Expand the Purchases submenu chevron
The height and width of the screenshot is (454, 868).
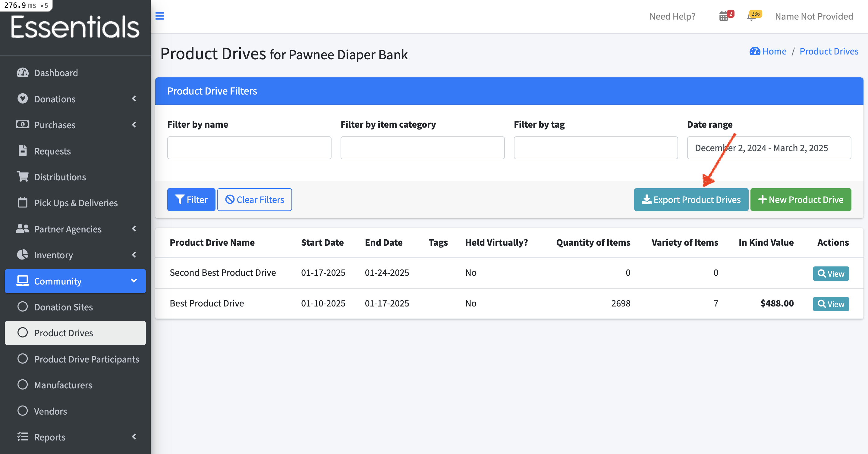coord(134,125)
